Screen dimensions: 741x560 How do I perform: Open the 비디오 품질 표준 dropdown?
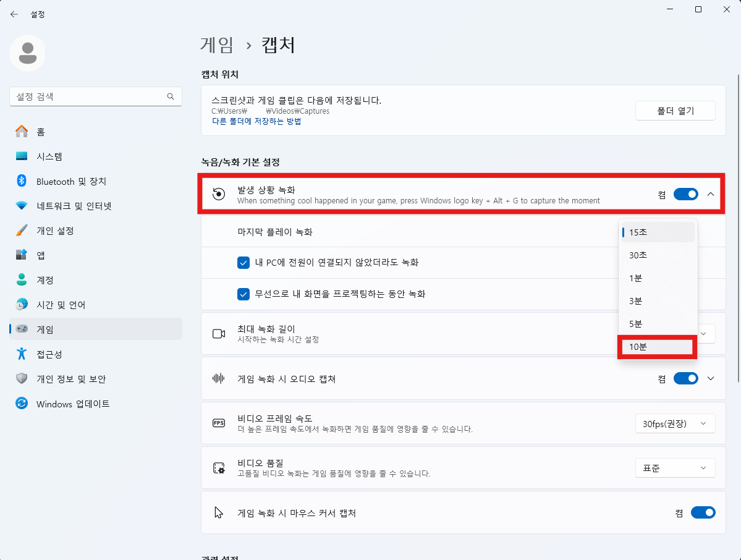click(x=675, y=468)
